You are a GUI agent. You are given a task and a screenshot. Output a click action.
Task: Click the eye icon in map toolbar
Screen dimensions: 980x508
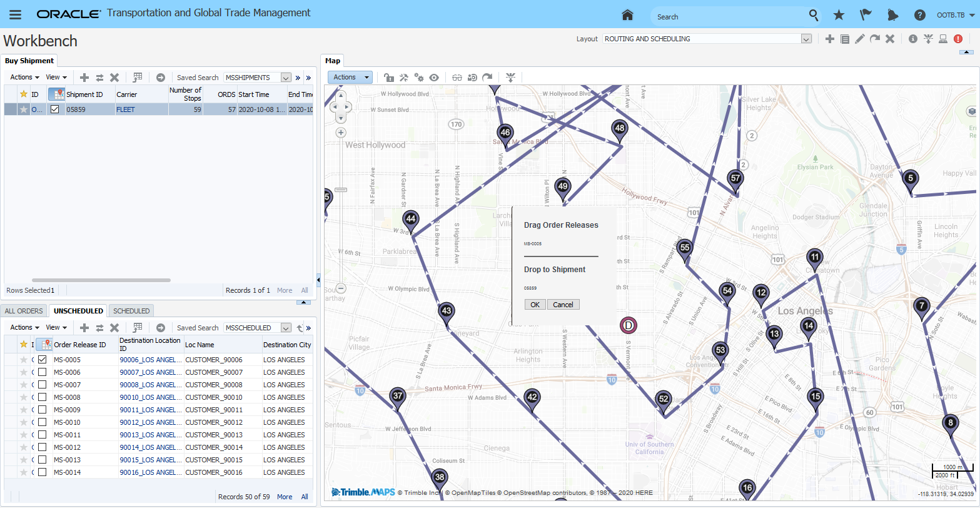434,78
